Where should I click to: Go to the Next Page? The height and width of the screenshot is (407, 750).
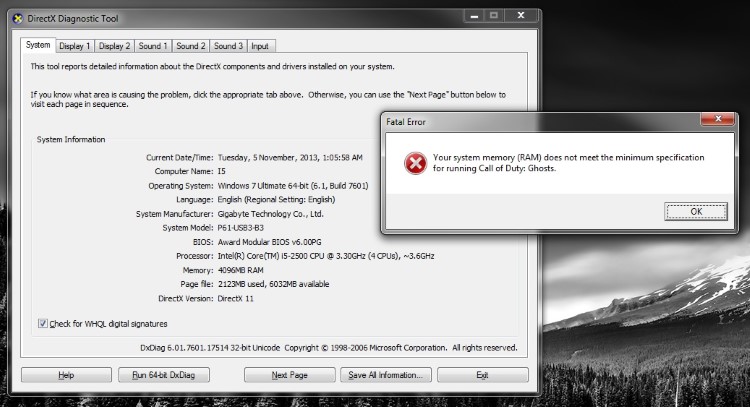coord(289,375)
